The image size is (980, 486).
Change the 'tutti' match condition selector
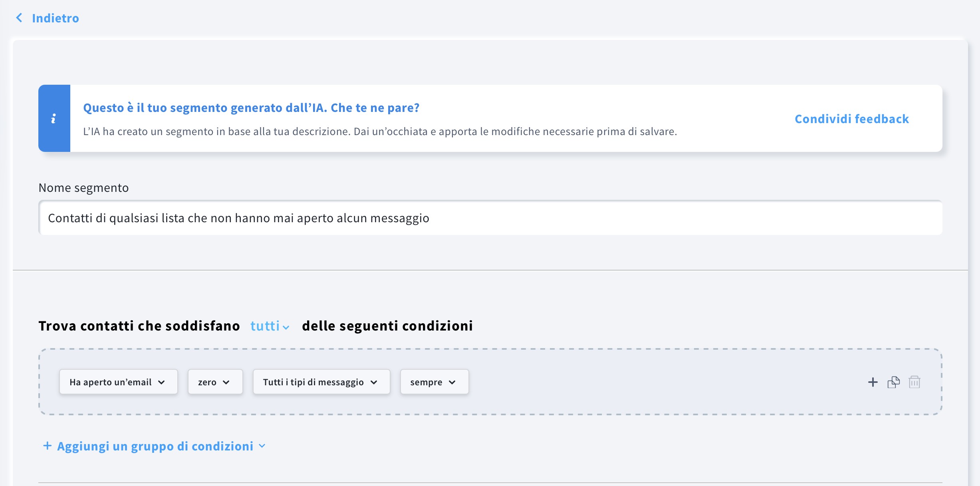click(268, 326)
